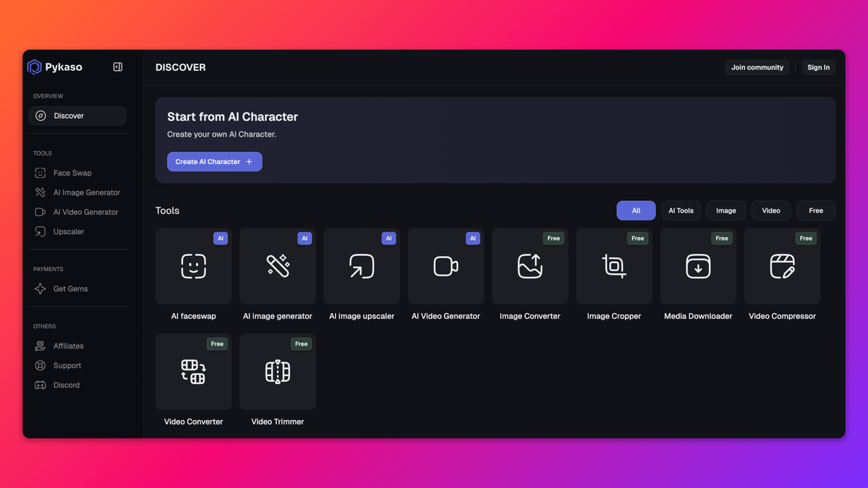Launch the Video Compressor tool
This screenshot has width=868, height=488.
782,267
